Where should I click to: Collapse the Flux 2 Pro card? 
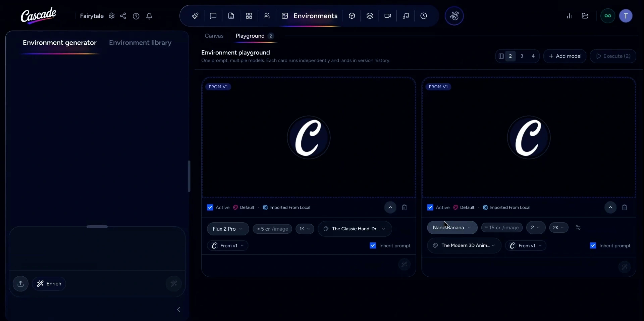pos(390,208)
